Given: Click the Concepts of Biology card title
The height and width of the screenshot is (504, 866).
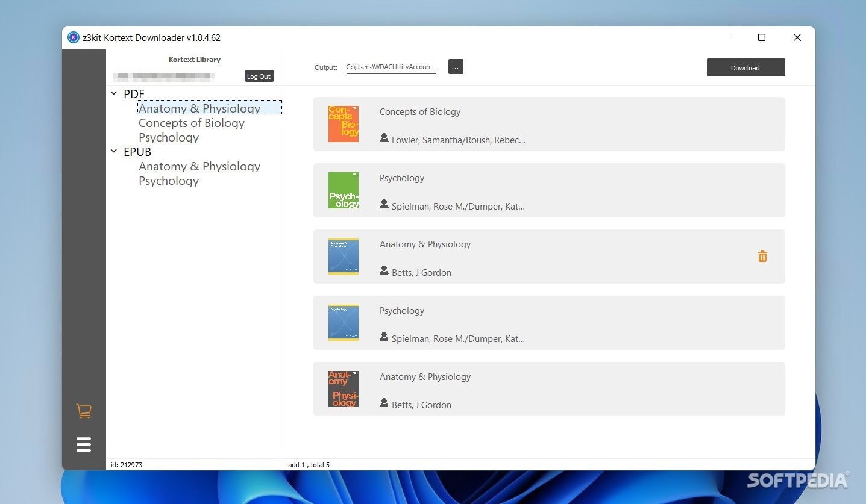Looking at the screenshot, I should pyautogui.click(x=420, y=112).
